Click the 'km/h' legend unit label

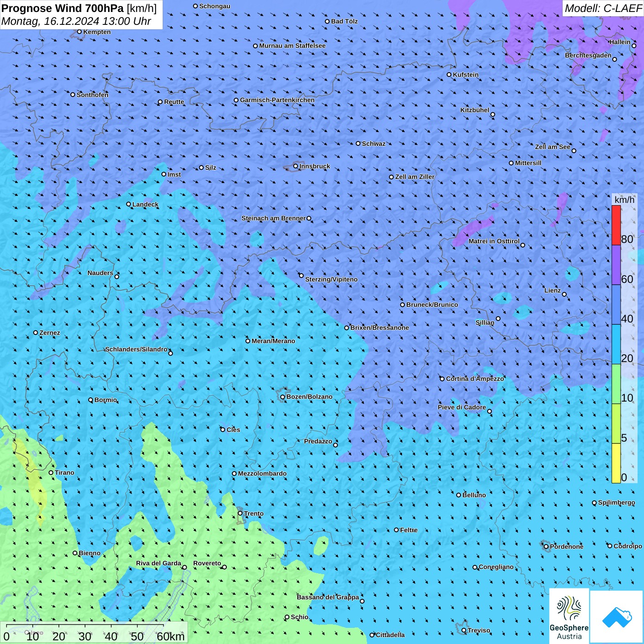(x=624, y=200)
